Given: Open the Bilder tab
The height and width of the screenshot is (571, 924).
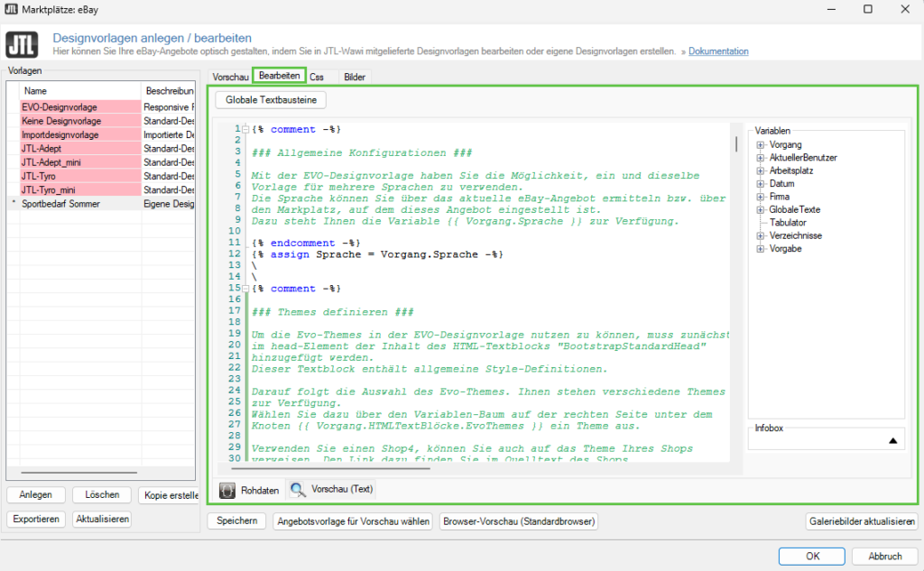Looking at the screenshot, I should 355,78.
